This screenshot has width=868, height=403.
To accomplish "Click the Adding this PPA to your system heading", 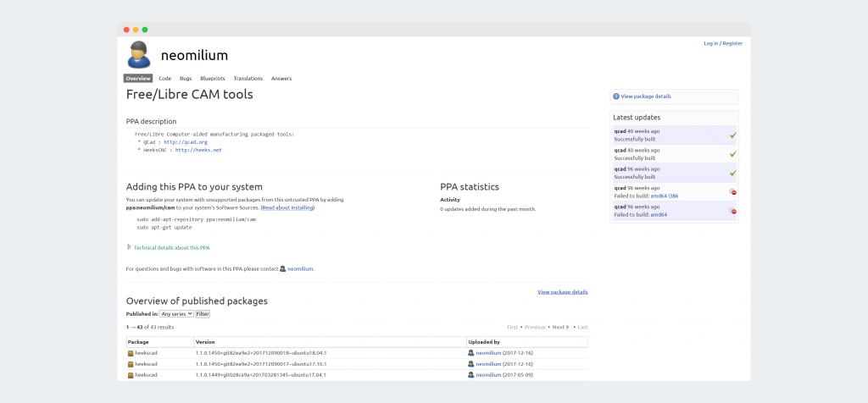I will click(194, 187).
